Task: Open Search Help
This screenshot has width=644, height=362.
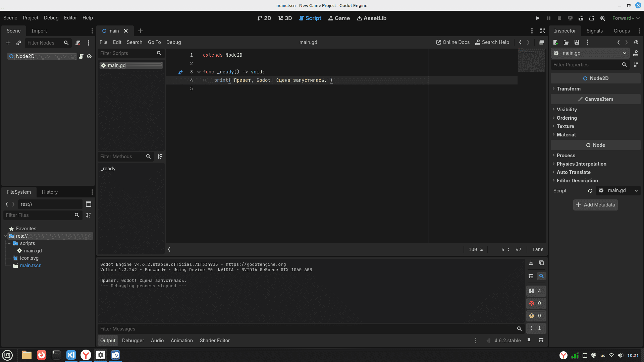Action: pos(492,42)
